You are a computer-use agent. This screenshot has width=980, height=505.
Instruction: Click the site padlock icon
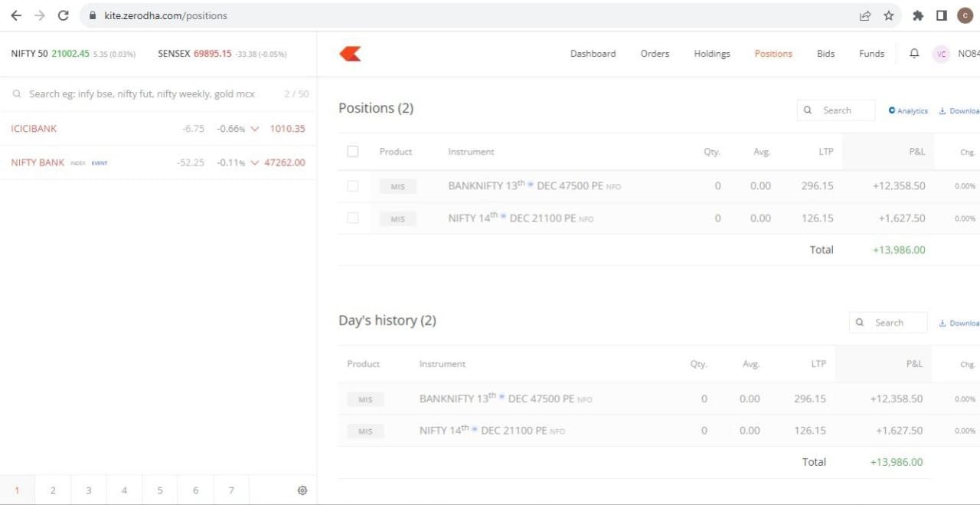tap(92, 15)
